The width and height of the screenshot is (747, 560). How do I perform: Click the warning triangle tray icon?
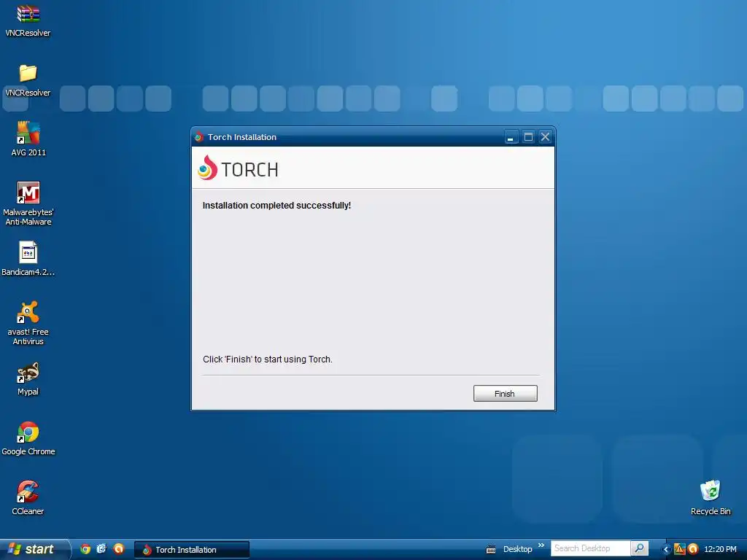click(679, 549)
